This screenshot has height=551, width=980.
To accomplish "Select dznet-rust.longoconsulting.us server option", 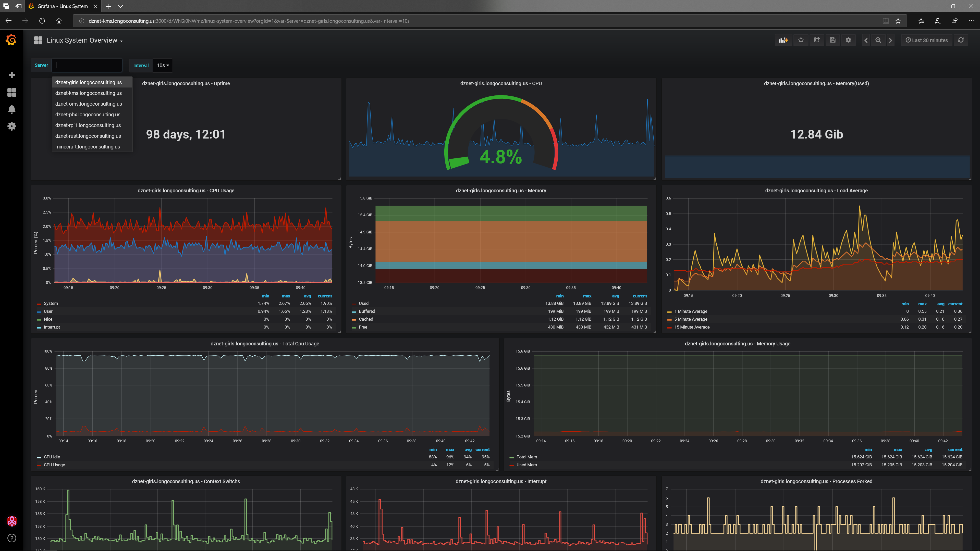I will [92, 136].
